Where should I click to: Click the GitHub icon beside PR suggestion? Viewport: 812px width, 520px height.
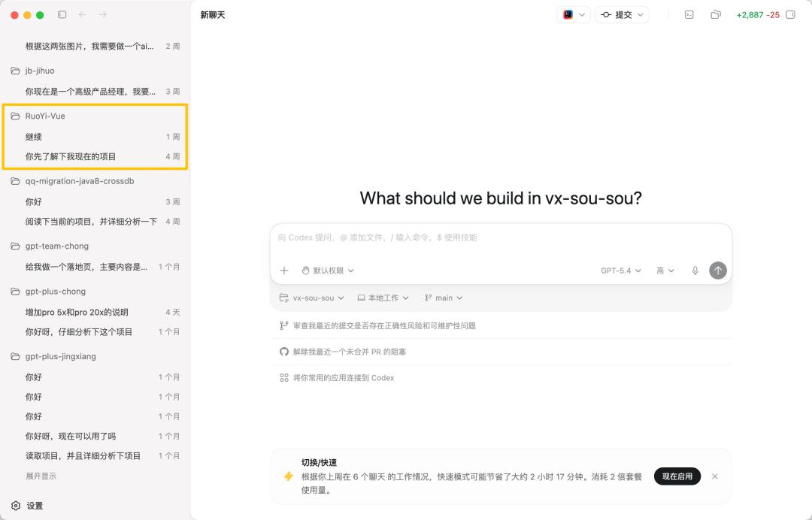tap(283, 352)
